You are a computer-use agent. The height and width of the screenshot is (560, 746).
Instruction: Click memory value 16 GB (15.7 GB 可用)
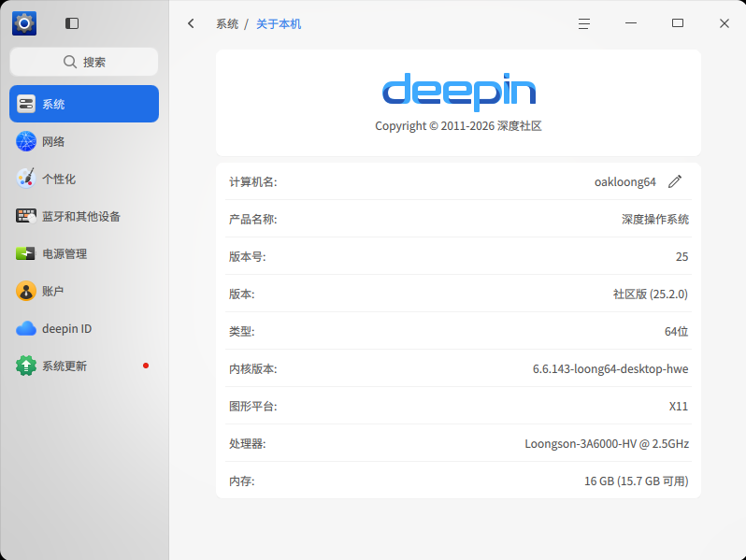pyautogui.click(x=636, y=481)
